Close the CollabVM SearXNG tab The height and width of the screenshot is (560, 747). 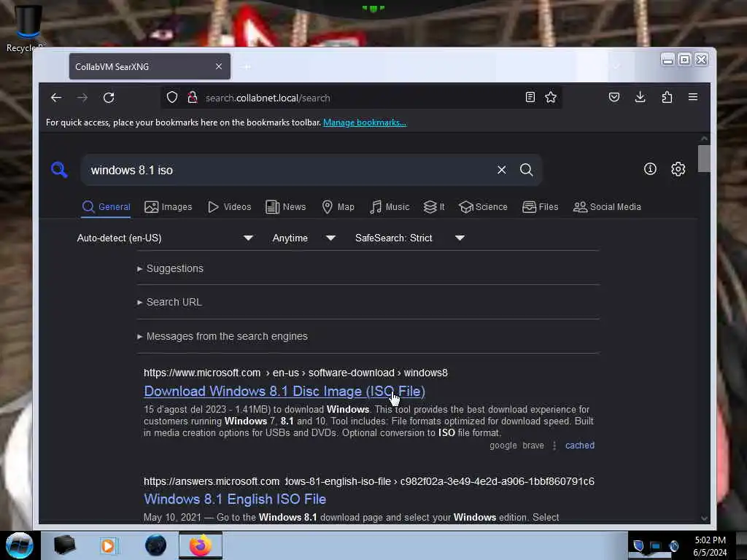(219, 66)
